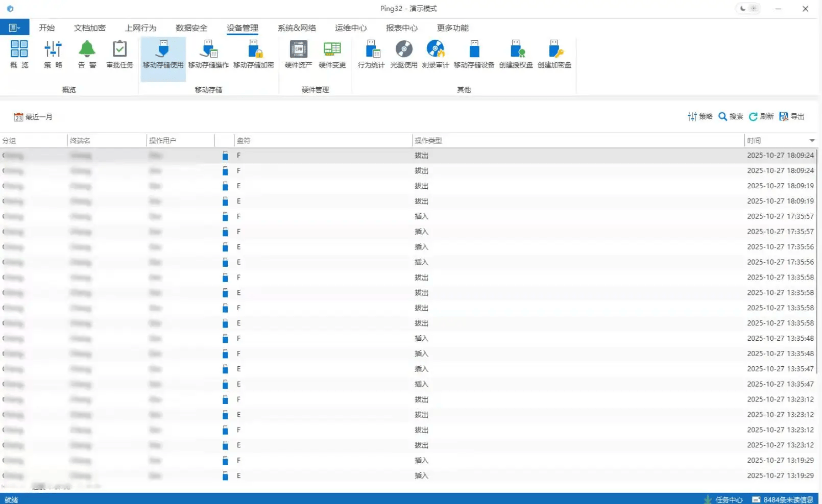Toggle the dark/light mode switch

click(x=748, y=9)
